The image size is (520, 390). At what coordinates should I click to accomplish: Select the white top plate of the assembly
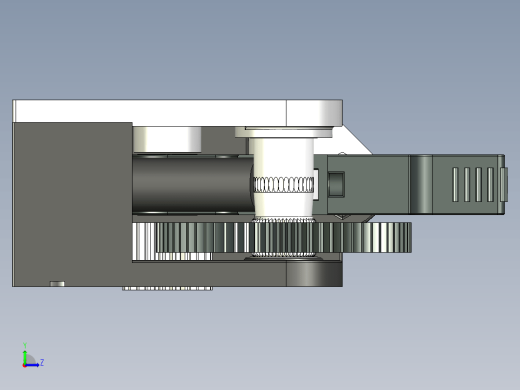(177, 112)
